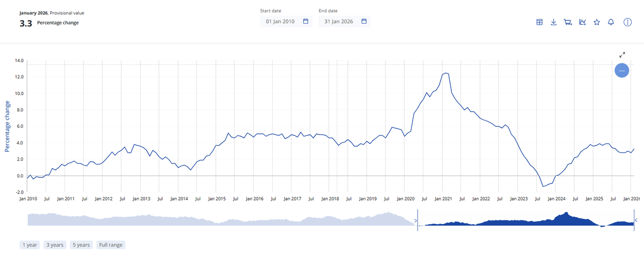Click the notification bell icon
Viewport: 644px width, 259px height.
611,22
